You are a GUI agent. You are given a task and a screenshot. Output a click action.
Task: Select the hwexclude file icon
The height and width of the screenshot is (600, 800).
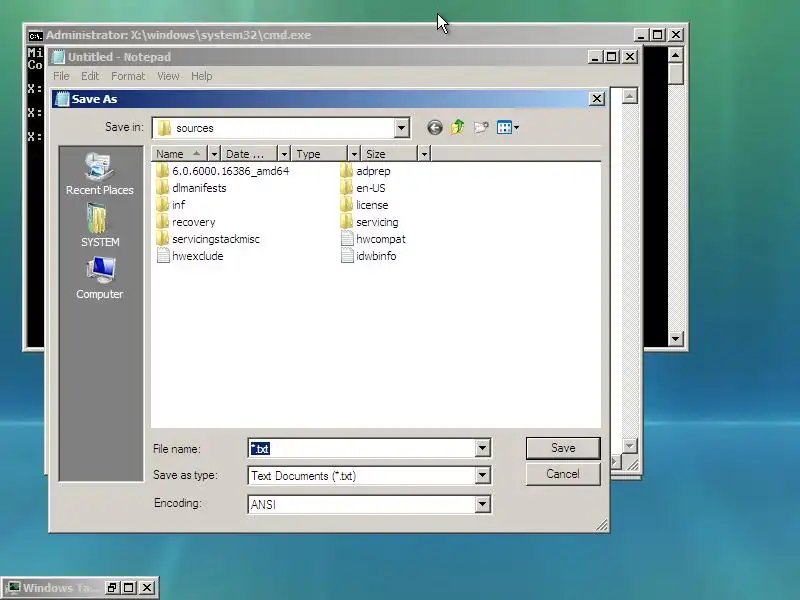coord(163,256)
